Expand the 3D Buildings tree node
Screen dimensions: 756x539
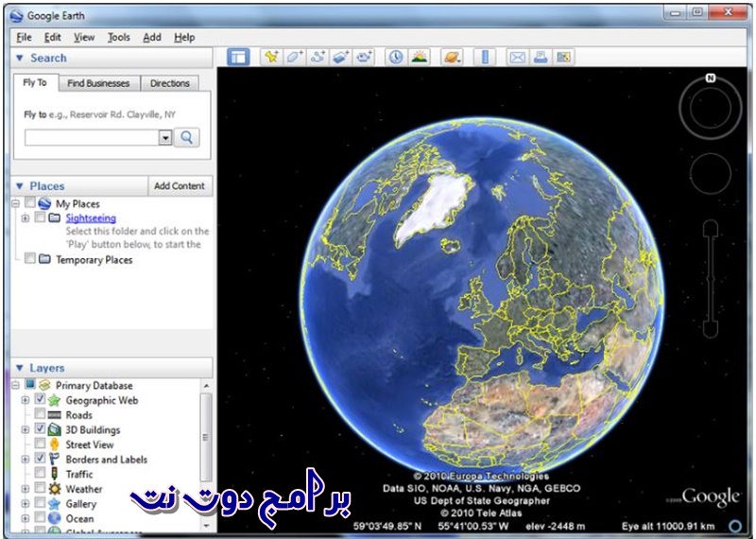coord(26,429)
